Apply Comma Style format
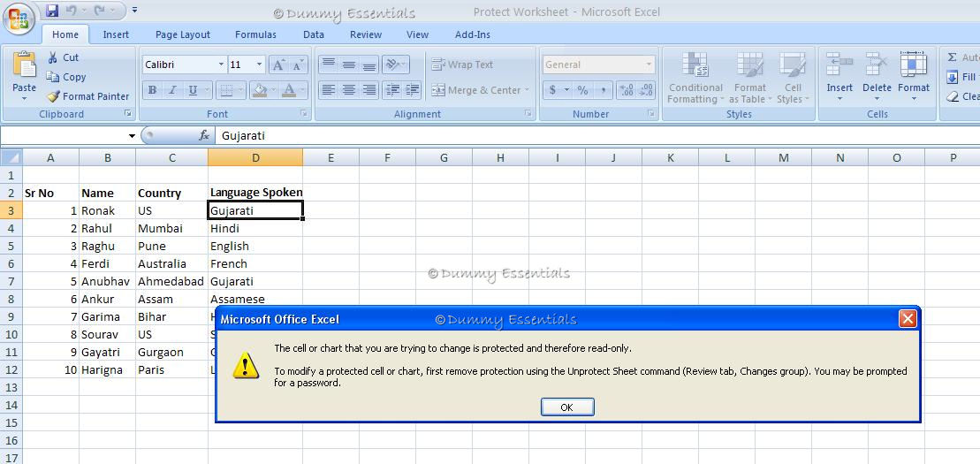 (x=604, y=90)
